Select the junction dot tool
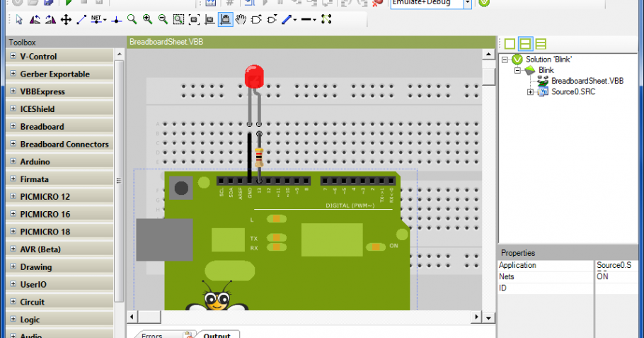 click(x=117, y=19)
